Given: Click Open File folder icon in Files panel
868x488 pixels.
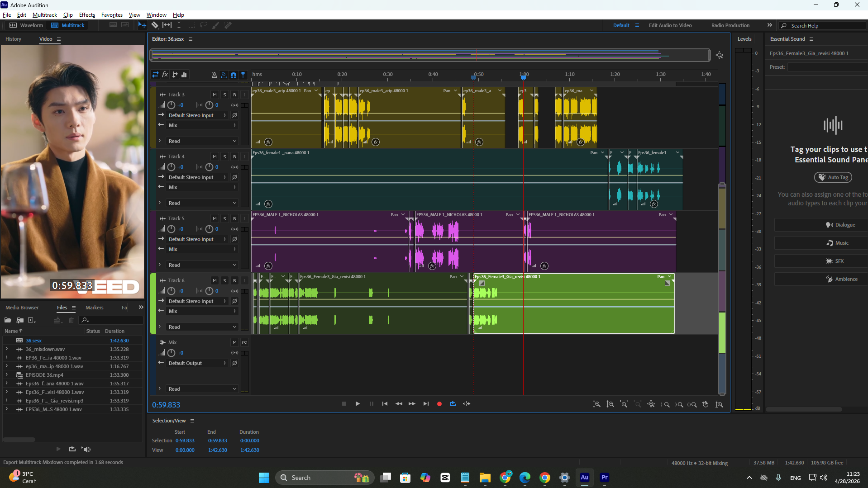Looking at the screenshot, I should [8, 320].
